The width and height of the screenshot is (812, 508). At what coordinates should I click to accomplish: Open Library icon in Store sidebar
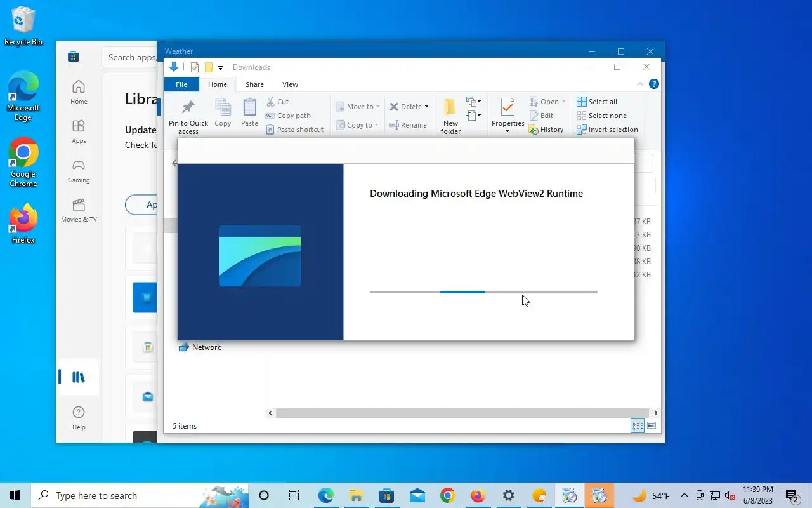pyautogui.click(x=79, y=377)
